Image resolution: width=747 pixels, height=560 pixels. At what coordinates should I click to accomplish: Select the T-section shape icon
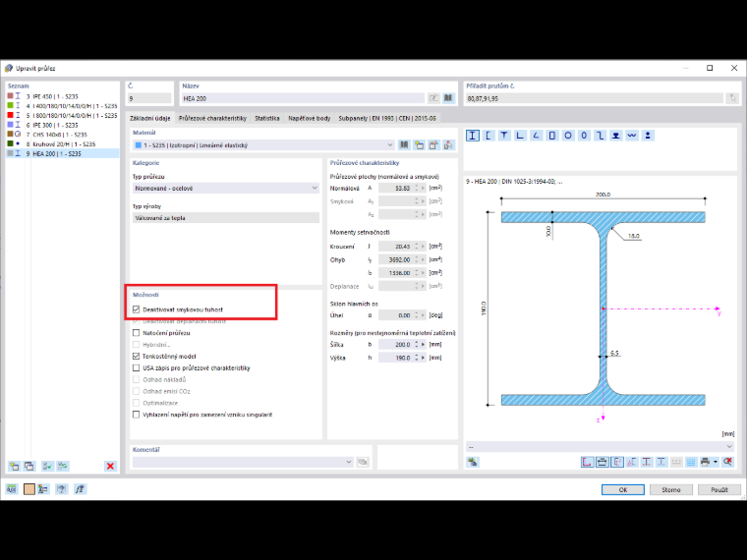[504, 136]
